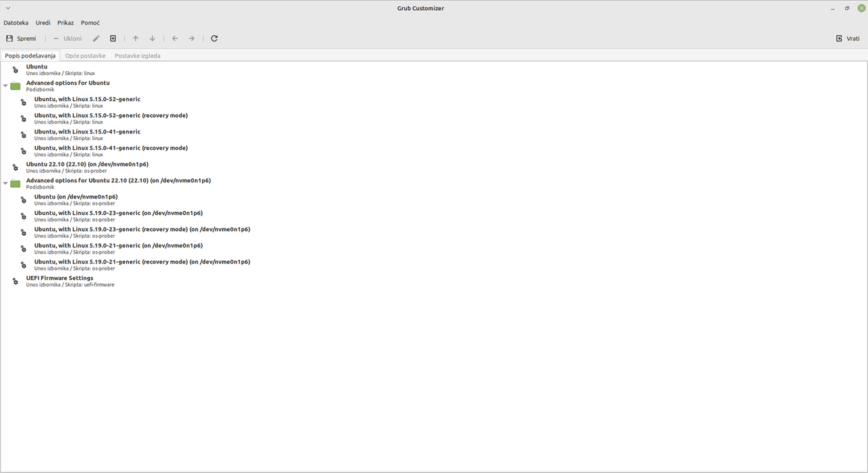
Task: Select 'Linux 5.19.0-23-generic (recovery mode)' entry text
Action: [x=142, y=229]
